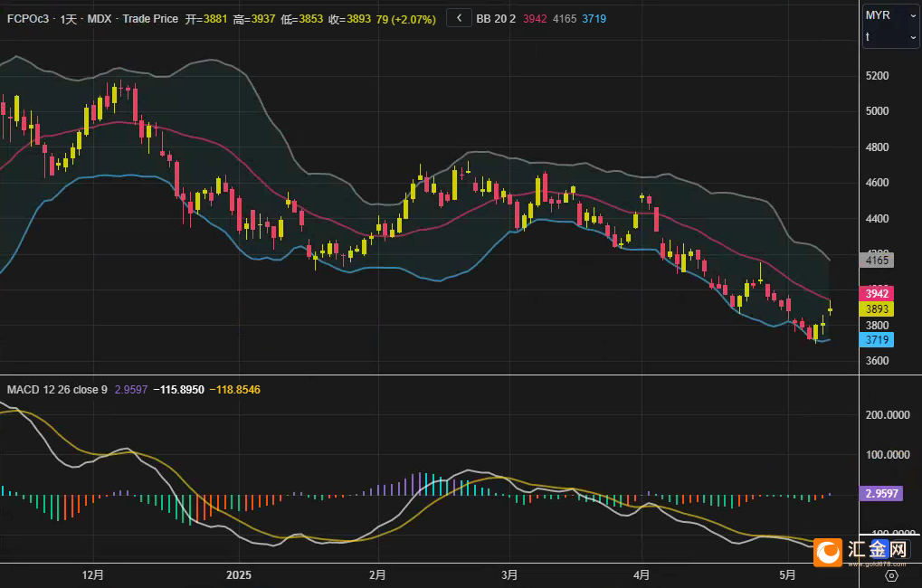This screenshot has height=588, width=922.
Task: Click the red 3942 value in BB legend
Action: tap(535, 19)
